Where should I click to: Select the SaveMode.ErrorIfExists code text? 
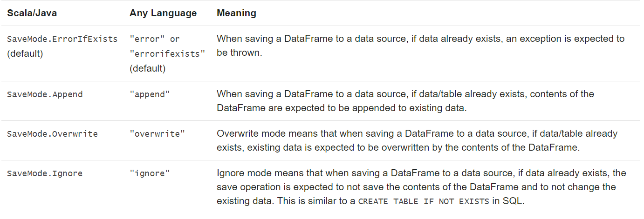62,39
